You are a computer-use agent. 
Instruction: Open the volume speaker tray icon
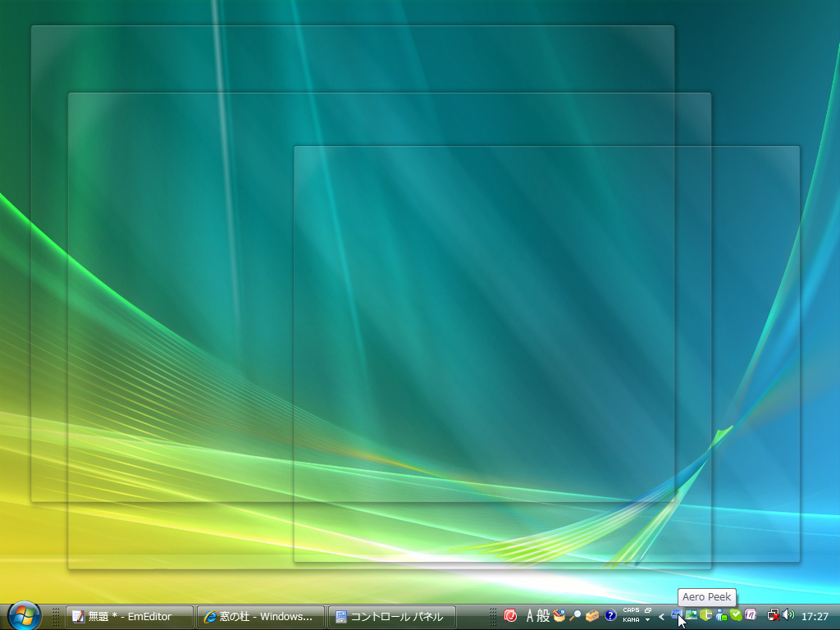point(788,614)
